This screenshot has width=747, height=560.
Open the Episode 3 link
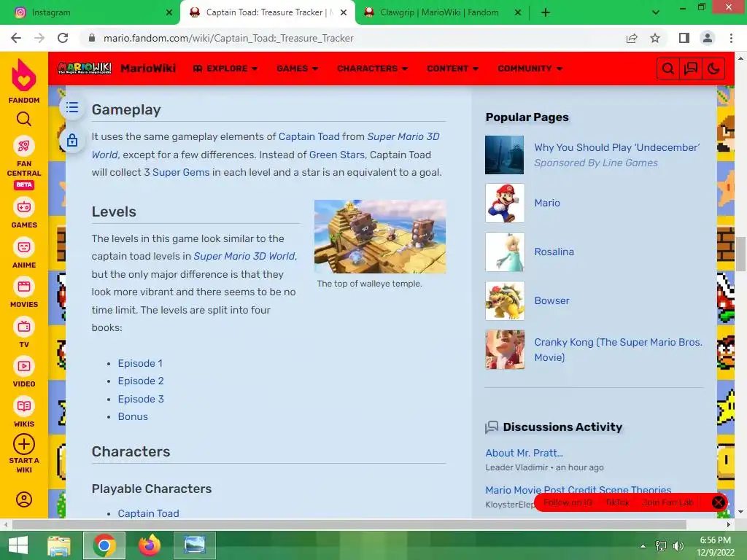coord(141,399)
